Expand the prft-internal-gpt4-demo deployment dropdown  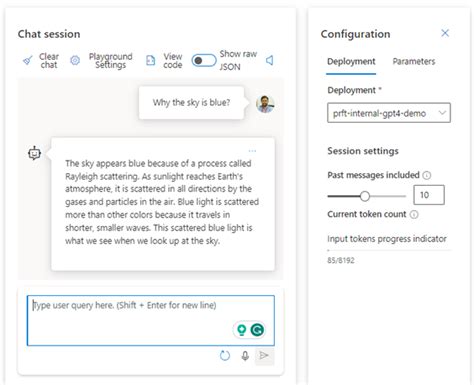[x=389, y=113]
